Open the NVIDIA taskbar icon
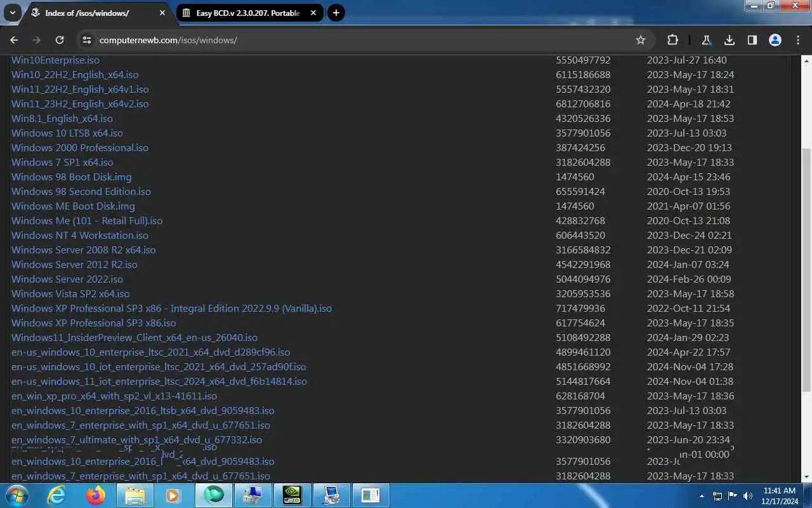Image resolution: width=812 pixels, height=508 pixels. click(292, 495)
